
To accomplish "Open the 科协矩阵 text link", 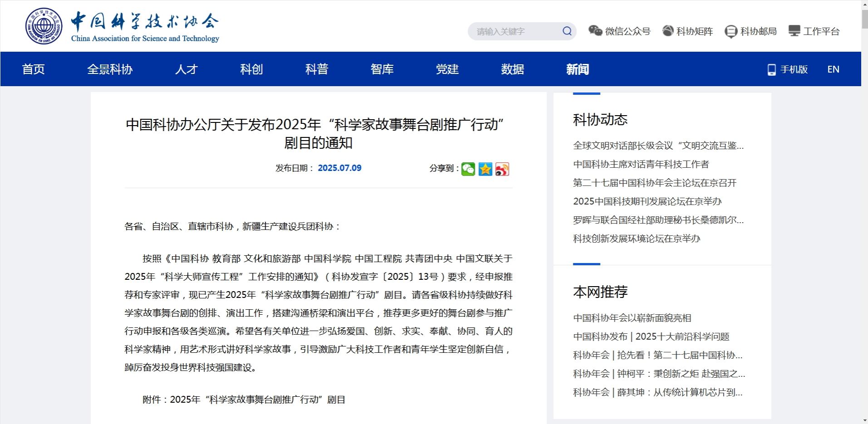I will (x=695, y=31).
